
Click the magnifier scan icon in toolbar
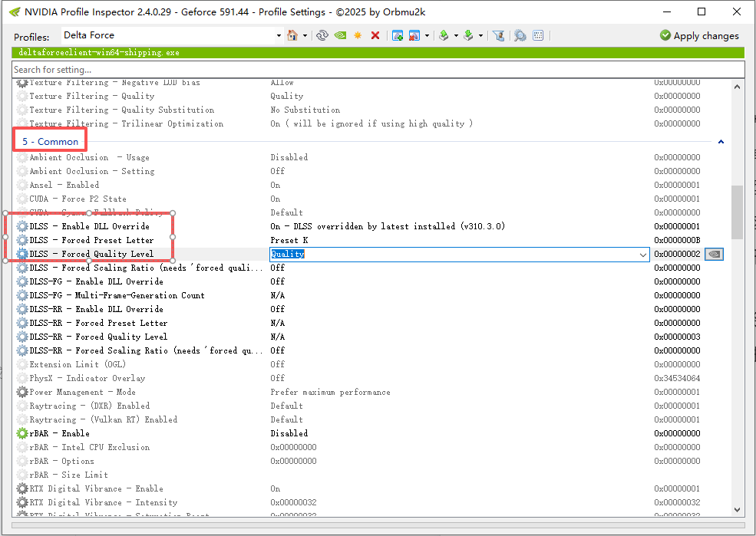pyautogui.click(x=520, y=35)
